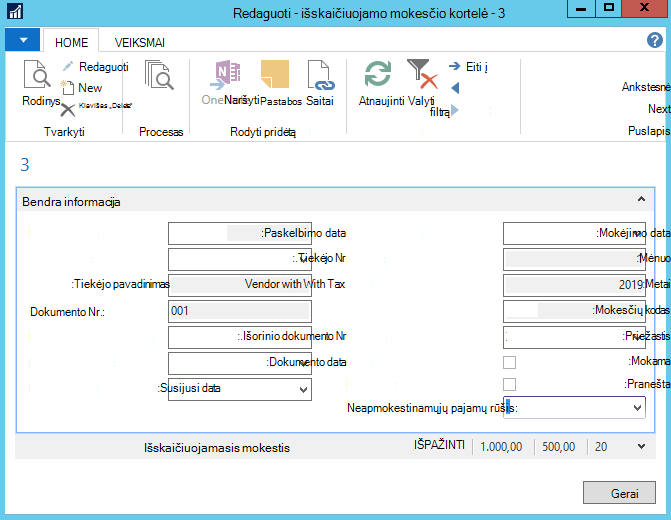Open the Mokėjimo data dropdown
This screenshot has width=671, height=520.
tap(637, 234)
